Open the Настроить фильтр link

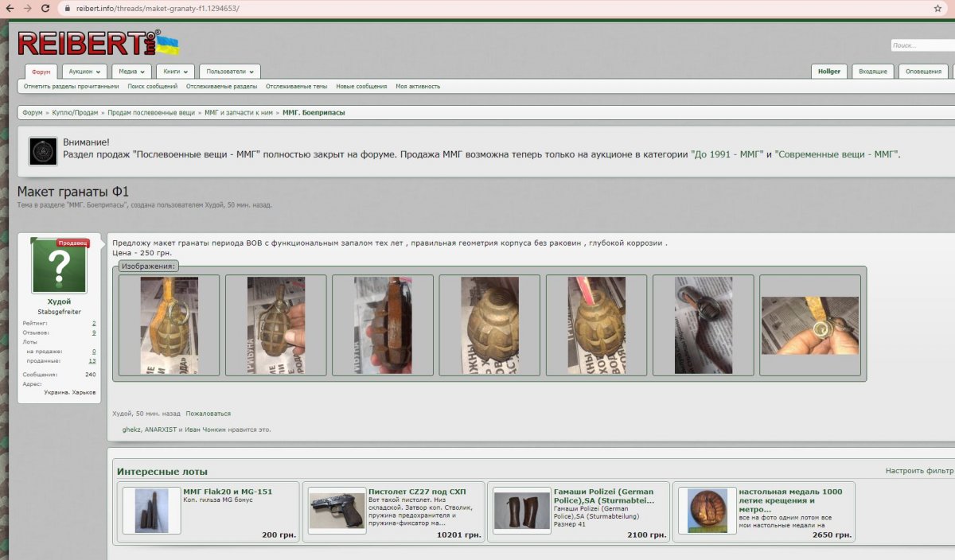coord(918,471)
